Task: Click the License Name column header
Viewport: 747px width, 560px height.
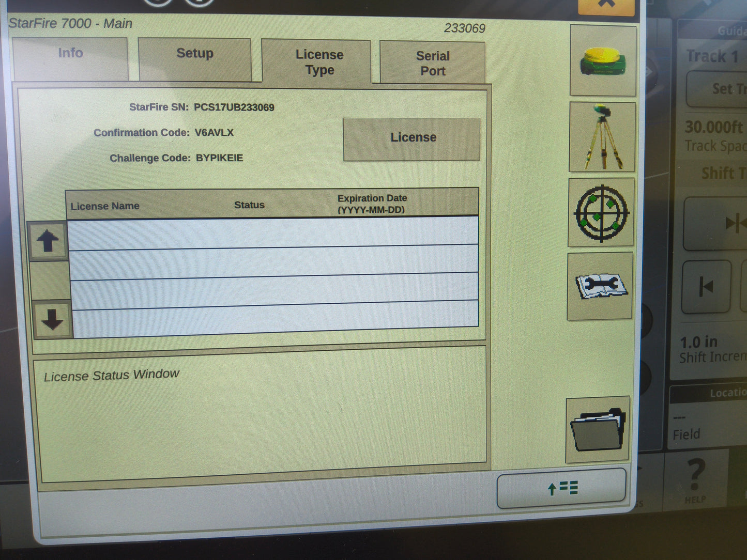Action: coord(105,206)
